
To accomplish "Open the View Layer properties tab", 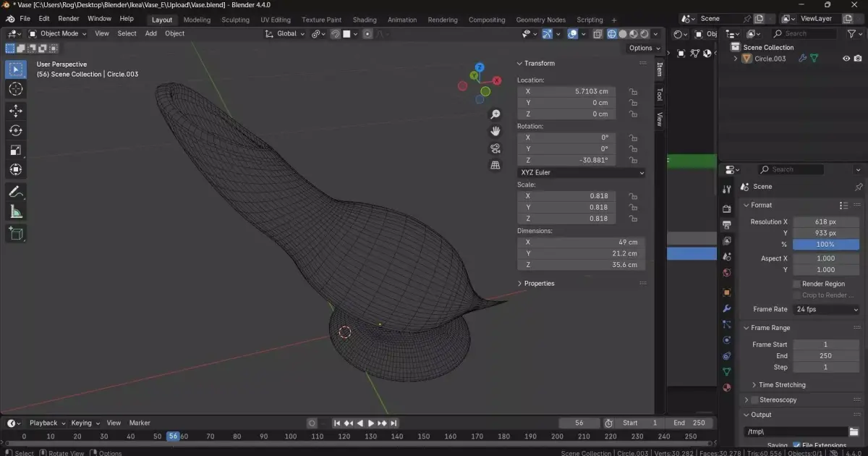I will coord(727,240).
